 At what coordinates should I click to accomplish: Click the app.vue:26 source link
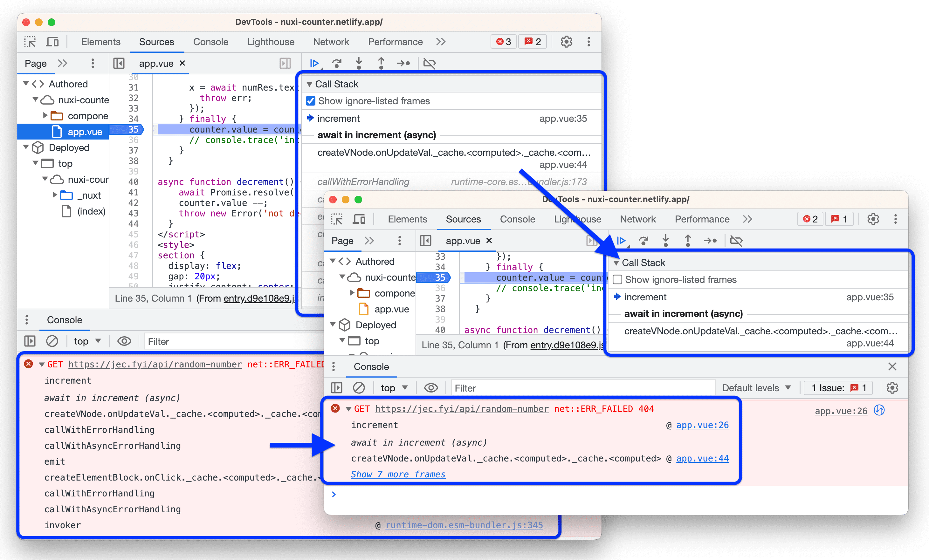[x=711, y=425]
